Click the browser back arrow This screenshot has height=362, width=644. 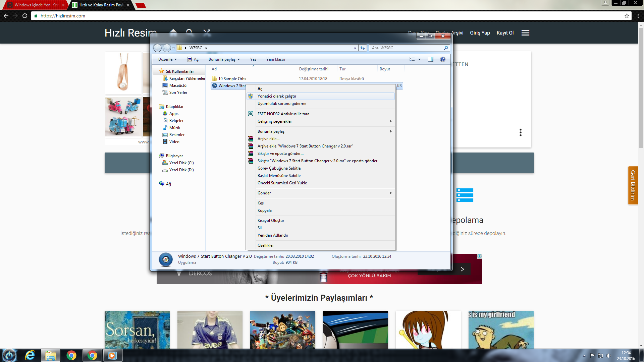click(x=6, y=16)
